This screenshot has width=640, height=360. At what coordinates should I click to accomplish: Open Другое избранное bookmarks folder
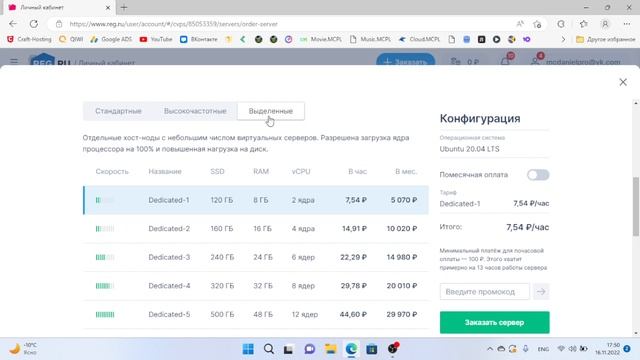[606, 39]
